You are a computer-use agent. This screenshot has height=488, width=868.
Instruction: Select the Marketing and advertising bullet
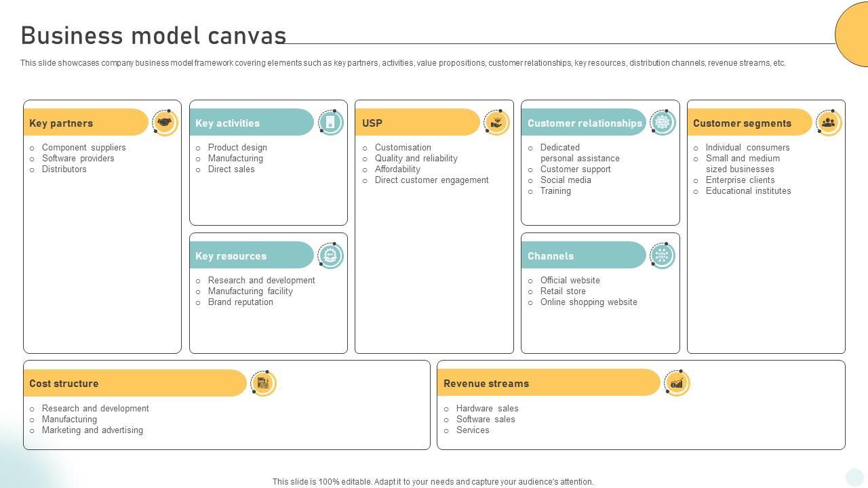92,430
